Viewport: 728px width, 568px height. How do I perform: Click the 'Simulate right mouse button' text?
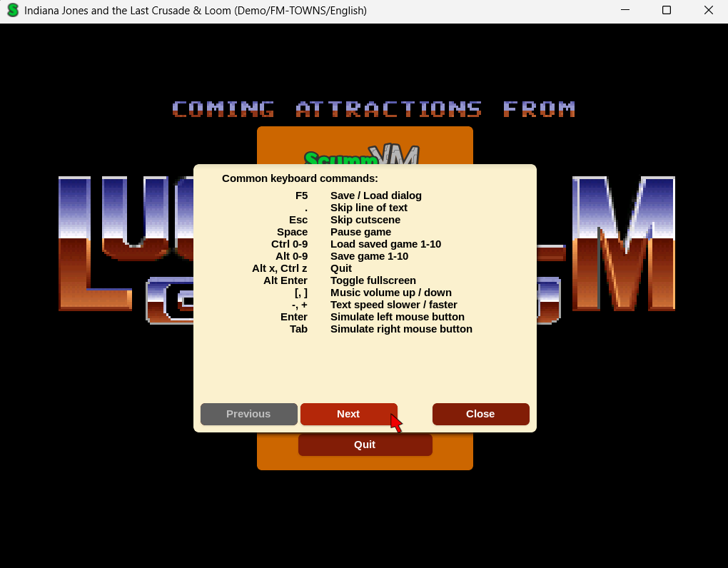[401, 329]
